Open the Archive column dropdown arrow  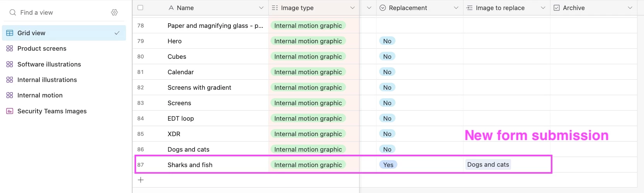pos(630,8)
